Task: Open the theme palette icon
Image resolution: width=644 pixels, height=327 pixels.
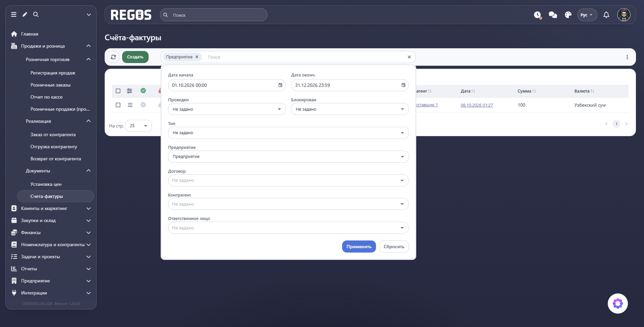Action: pos(568,15)
